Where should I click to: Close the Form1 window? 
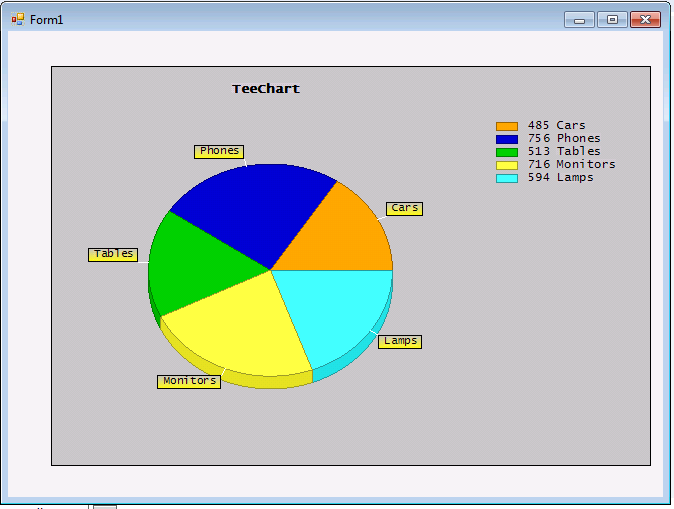pos(645,20)
